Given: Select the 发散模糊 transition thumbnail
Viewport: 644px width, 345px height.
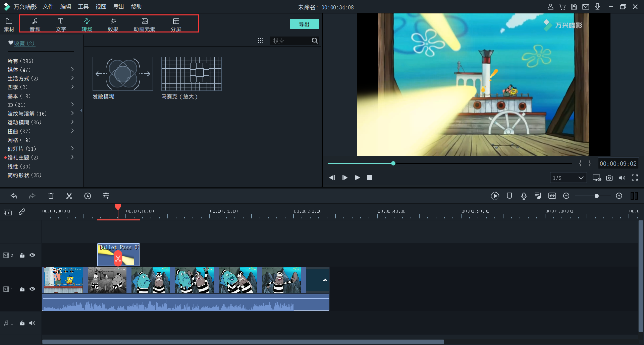Looking at the screenshot, I should point(123,74).
